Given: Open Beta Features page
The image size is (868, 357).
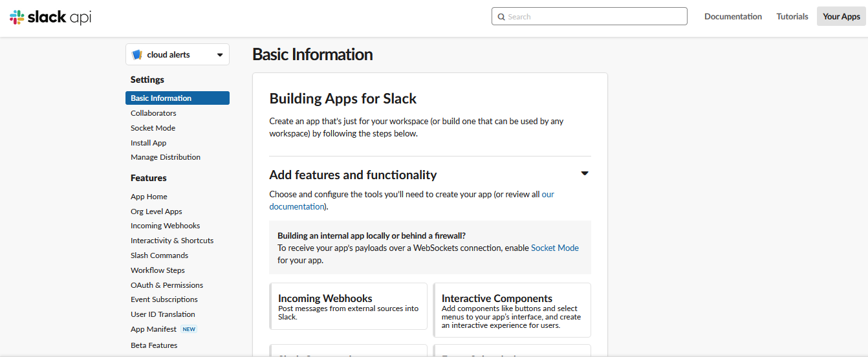Looking at the screenshot, I should [154, 345].
